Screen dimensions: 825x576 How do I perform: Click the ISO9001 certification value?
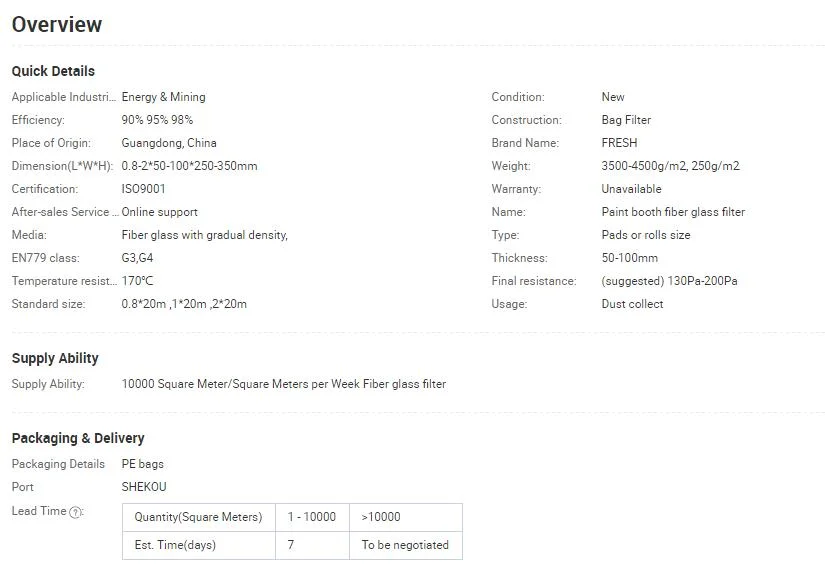pyautogui.click(x=143, y=189)
